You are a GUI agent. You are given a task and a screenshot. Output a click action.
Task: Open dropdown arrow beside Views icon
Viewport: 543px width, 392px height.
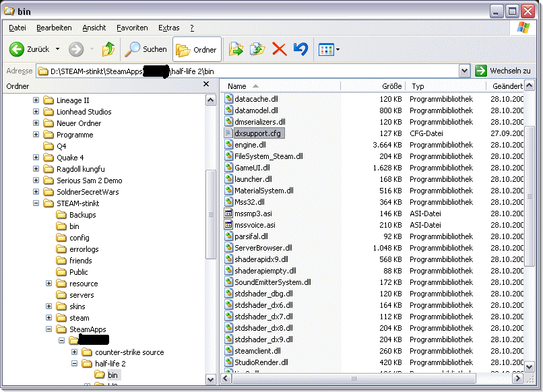[x=338, y=50]
